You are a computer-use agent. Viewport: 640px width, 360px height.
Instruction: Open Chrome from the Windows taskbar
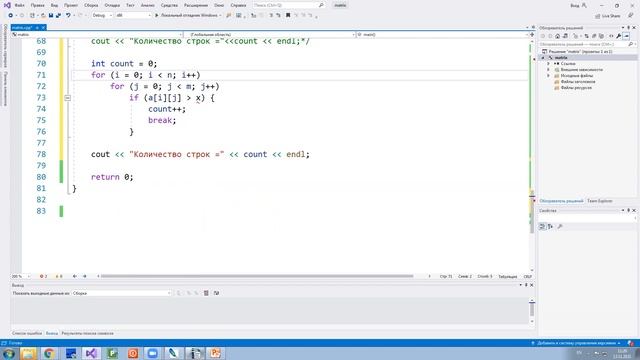(x=49, y=353)
